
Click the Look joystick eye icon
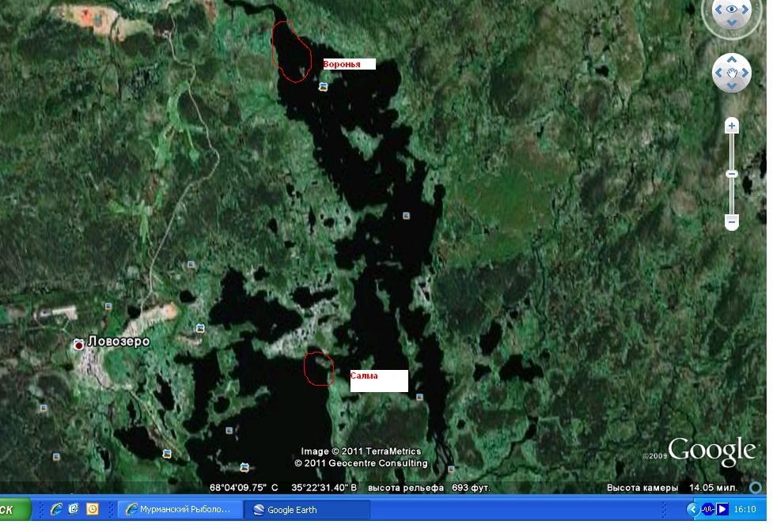(732, 10)
